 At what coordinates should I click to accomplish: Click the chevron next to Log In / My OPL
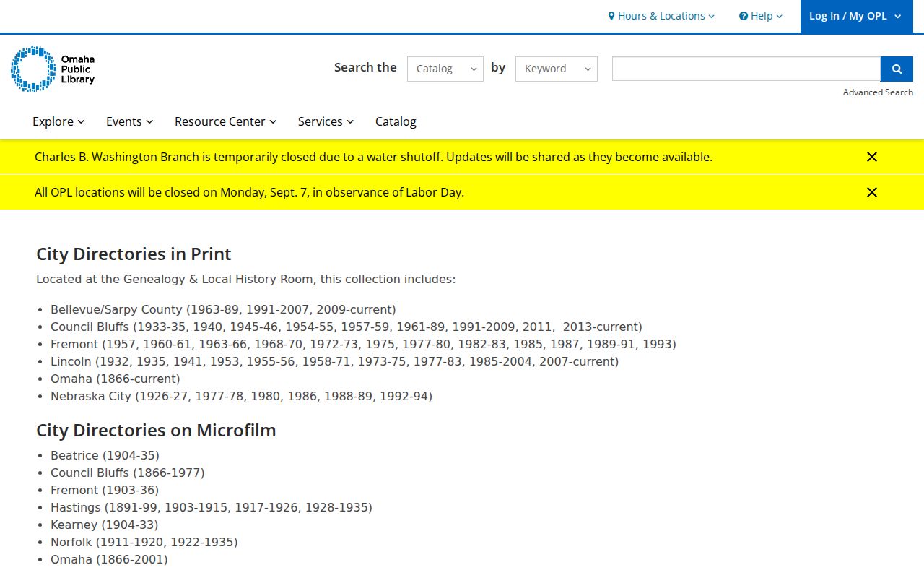point(897,16)
